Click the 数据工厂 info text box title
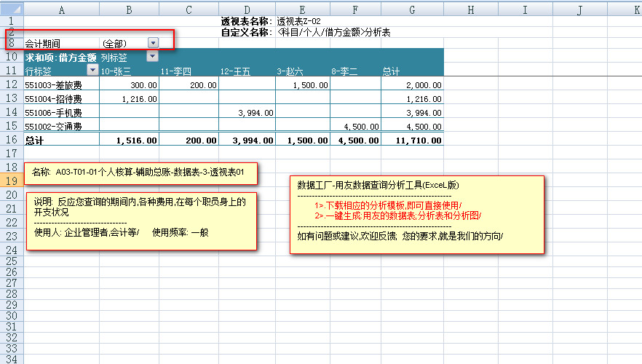 coord(378,185)
